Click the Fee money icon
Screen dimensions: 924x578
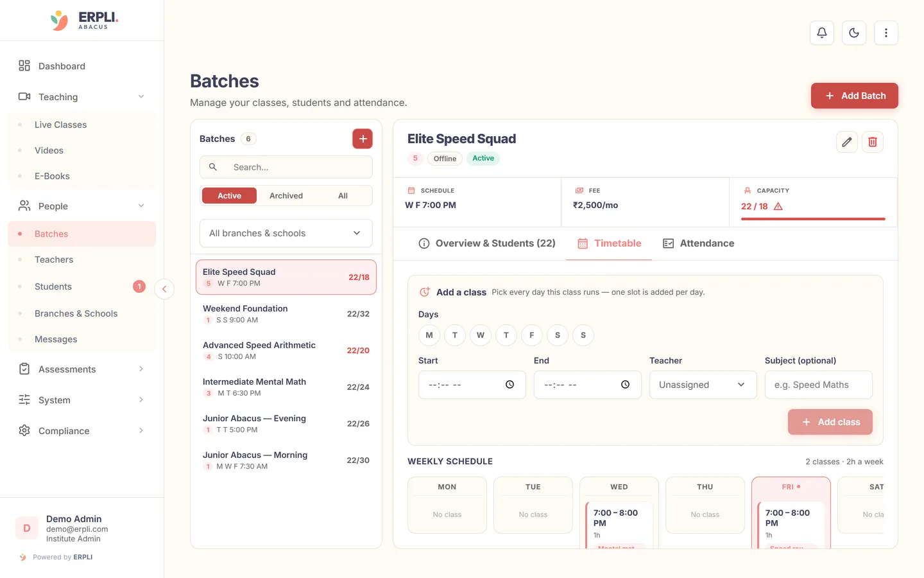[x=579, y=191]
